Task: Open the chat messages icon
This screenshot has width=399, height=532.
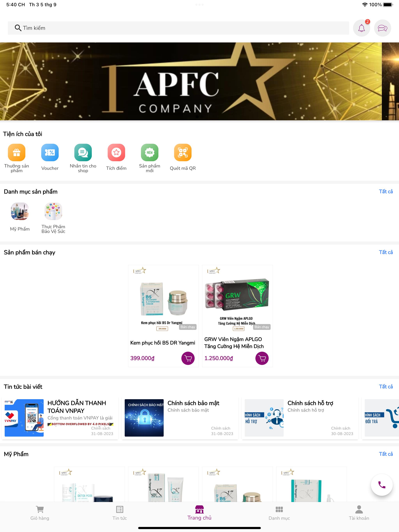Action: click(382, 28)
